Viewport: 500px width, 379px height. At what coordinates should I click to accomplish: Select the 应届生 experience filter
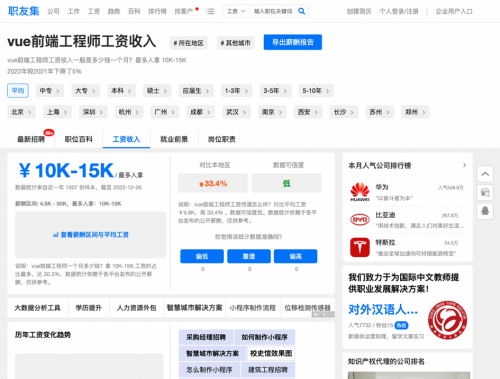pyautogui.click(x=196, y=91)
